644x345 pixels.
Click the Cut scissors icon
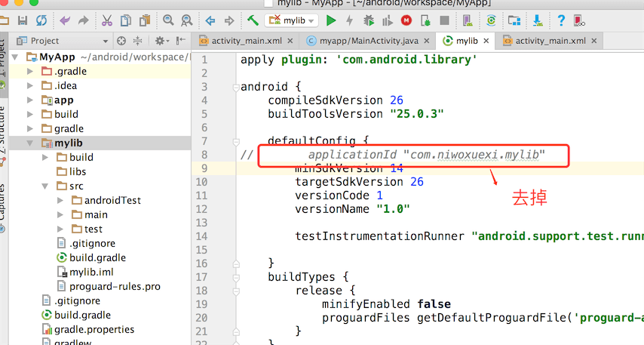[107, 20]
